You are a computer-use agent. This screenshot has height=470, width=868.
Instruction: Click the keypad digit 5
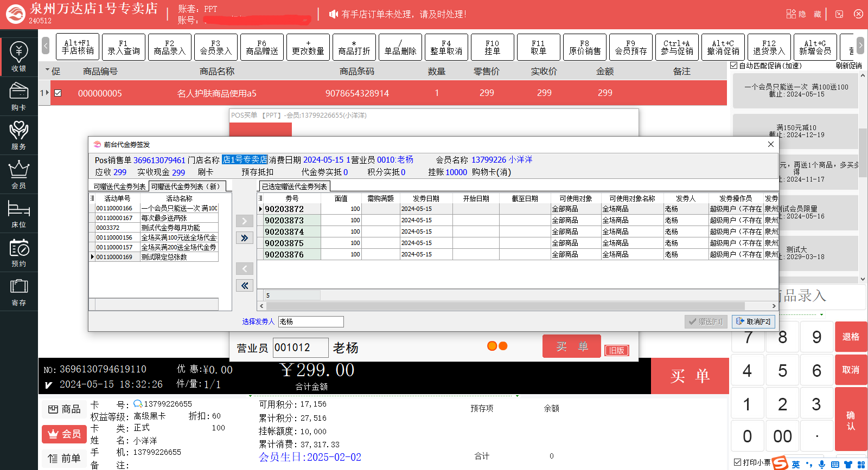tap(782, 370)
